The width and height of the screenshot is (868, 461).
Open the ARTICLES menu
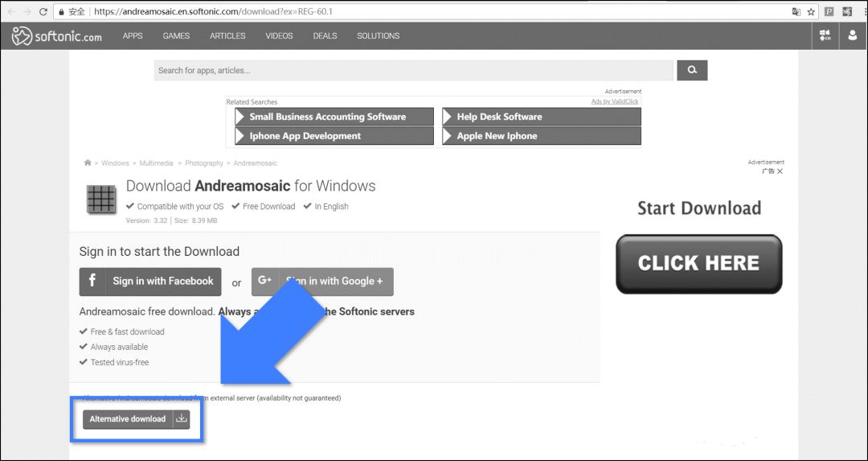tap(227, 35)
